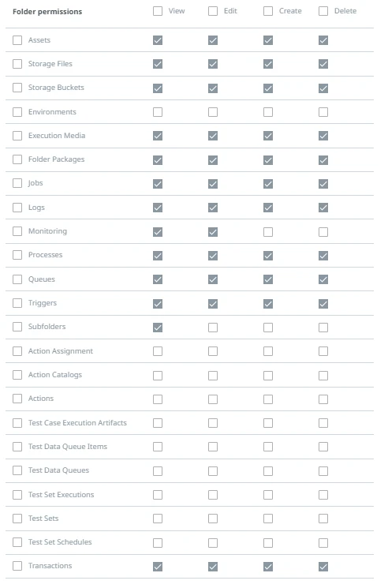Viewport: 388px width, 588px height.
Task: Check the Delete column header checkbox
Action: coord(323,11)
